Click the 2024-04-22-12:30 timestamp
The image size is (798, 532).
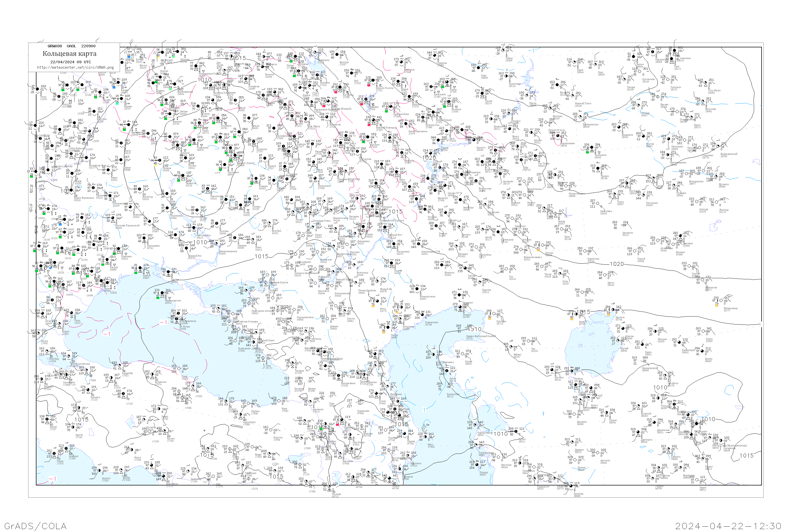pyautogui.click(x=728, y=526)
